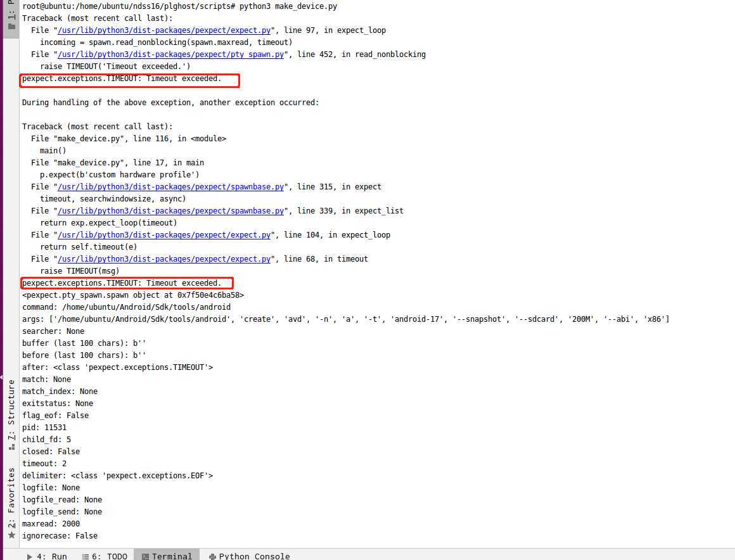Click 'incoming = spawn.read_nonblocking' code line
This screenshot has width=735, height=560.
(x=166, y=42)
